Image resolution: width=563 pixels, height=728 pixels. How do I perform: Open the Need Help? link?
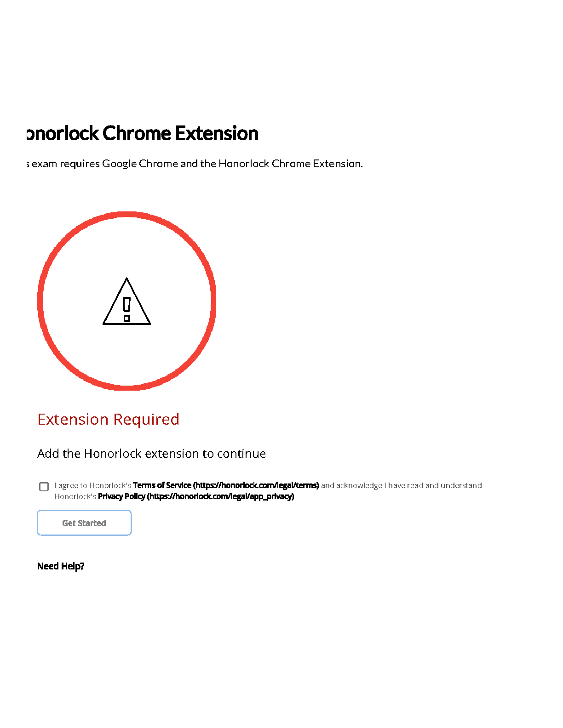coord(61,566)
